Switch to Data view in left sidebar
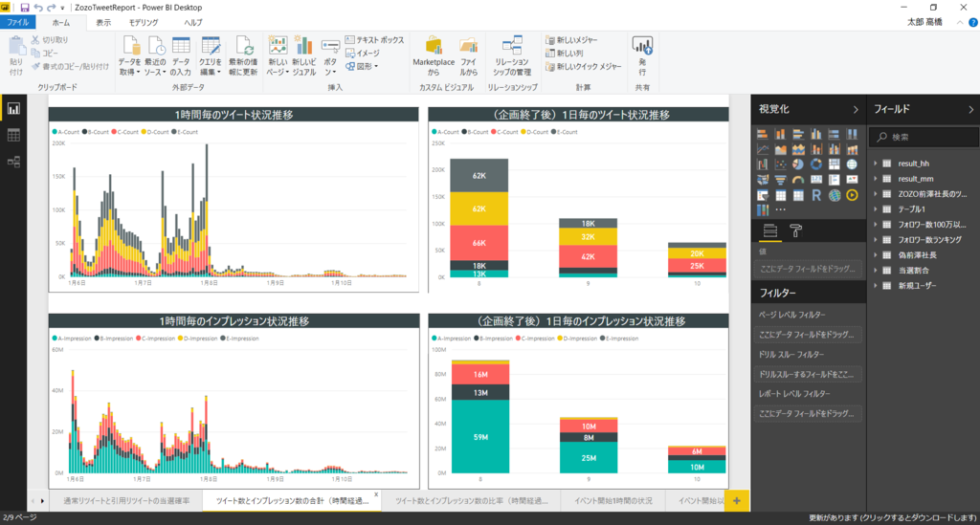Viewport: 980px width, 525px height. coord(13,135)
